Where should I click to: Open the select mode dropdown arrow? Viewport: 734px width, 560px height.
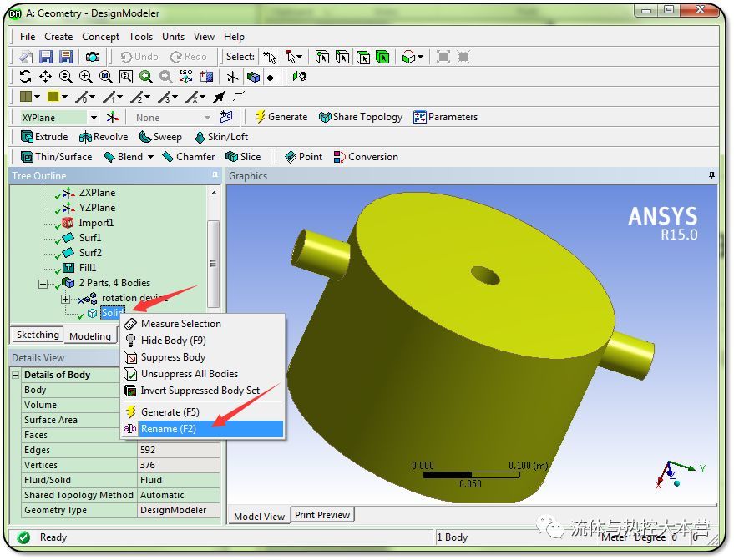point(299,57)
